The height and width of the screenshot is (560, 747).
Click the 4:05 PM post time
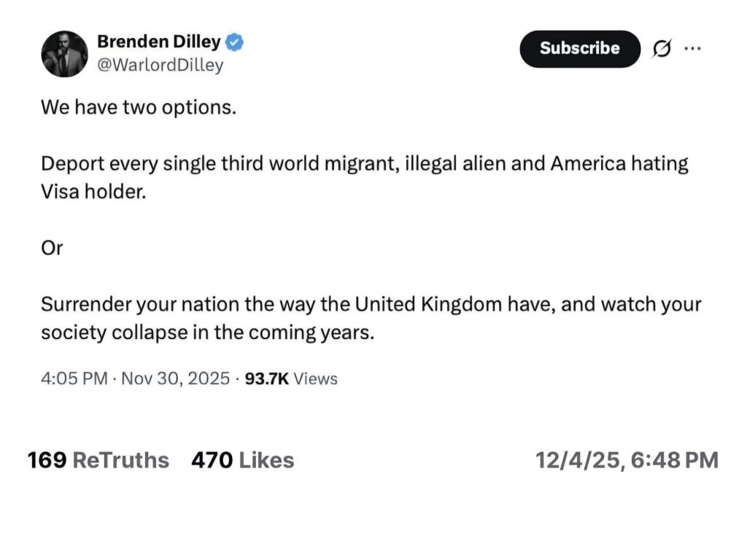coord(74,378)
